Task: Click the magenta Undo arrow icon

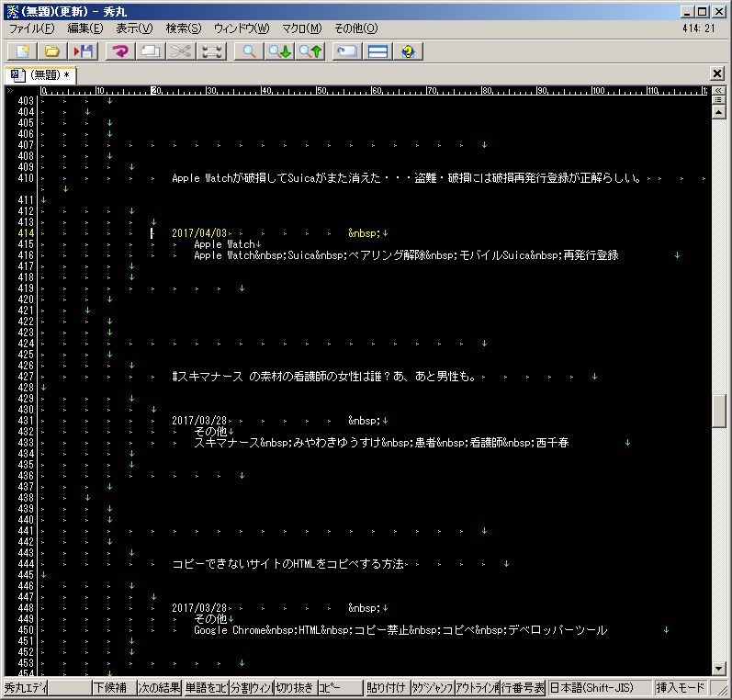Action: click(118, 51)
